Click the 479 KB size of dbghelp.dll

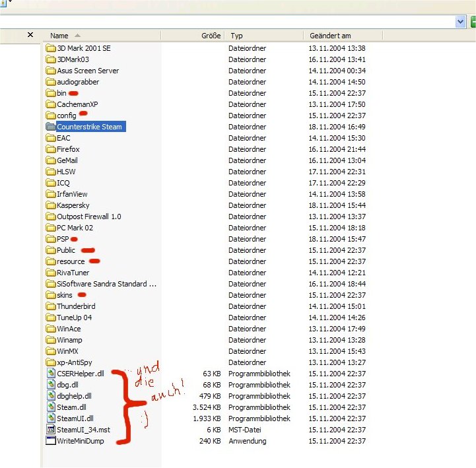tap(210, 396)
